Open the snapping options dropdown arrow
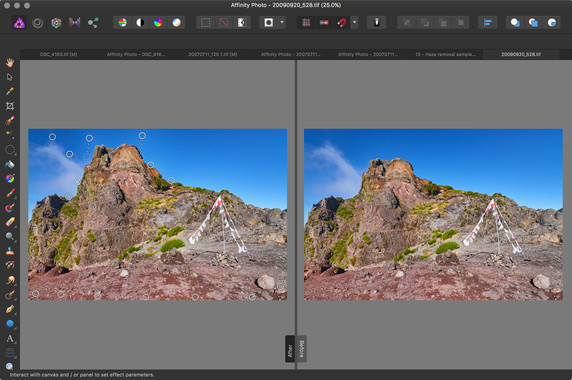 click(x=354, y=23)
